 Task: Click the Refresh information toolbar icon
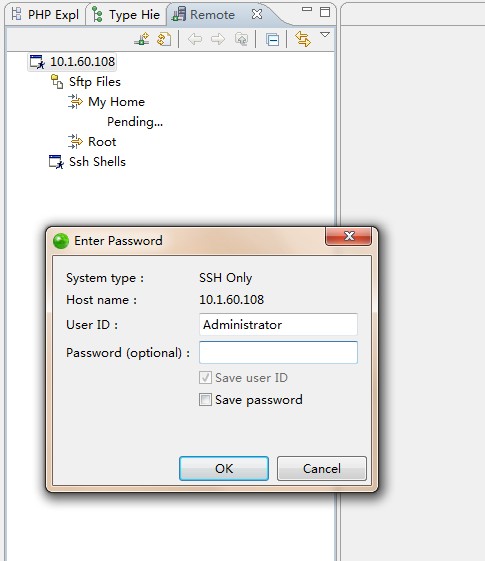tap(164, 39)
